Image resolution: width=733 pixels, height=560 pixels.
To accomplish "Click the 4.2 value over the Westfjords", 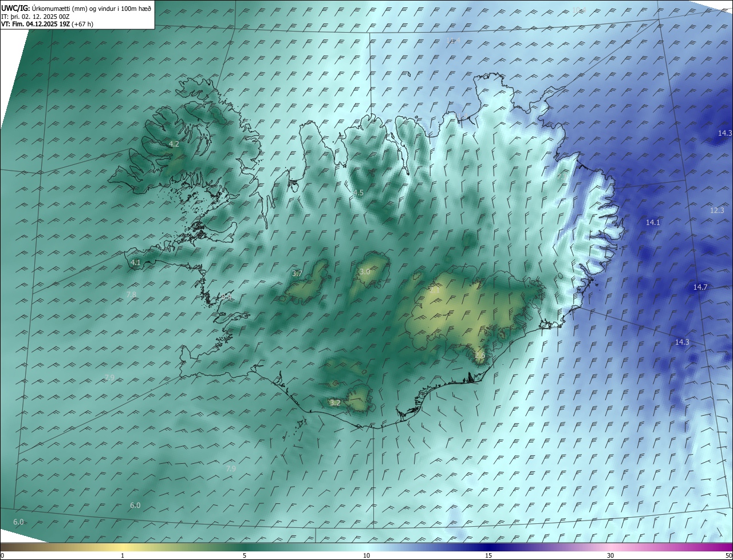I will click(174, 144).
